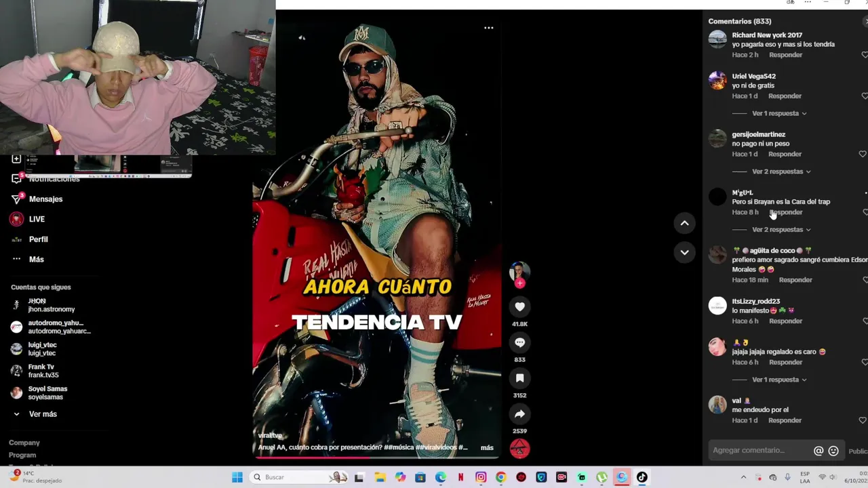
Task: Open emoji picker in comment box
Action: pyautogui.click(x=833, y=451)
